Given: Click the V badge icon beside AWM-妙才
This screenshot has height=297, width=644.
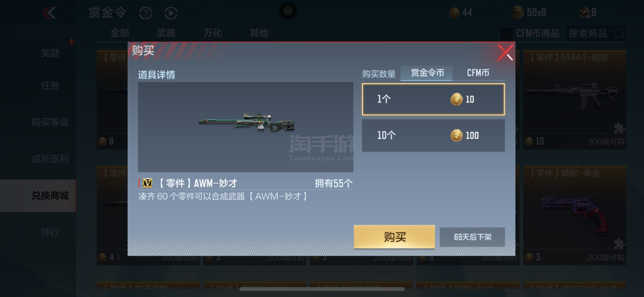Looking at the screenshot, I should (147, 183).
